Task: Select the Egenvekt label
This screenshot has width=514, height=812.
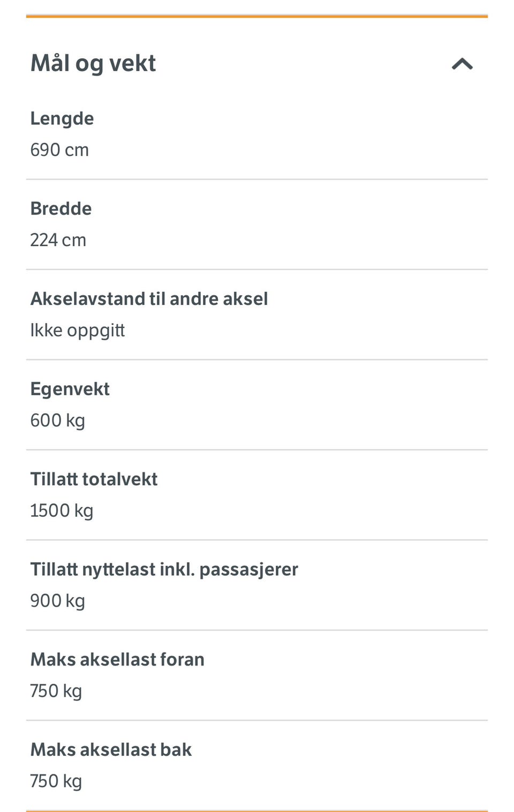Action: tap(70, 389)
